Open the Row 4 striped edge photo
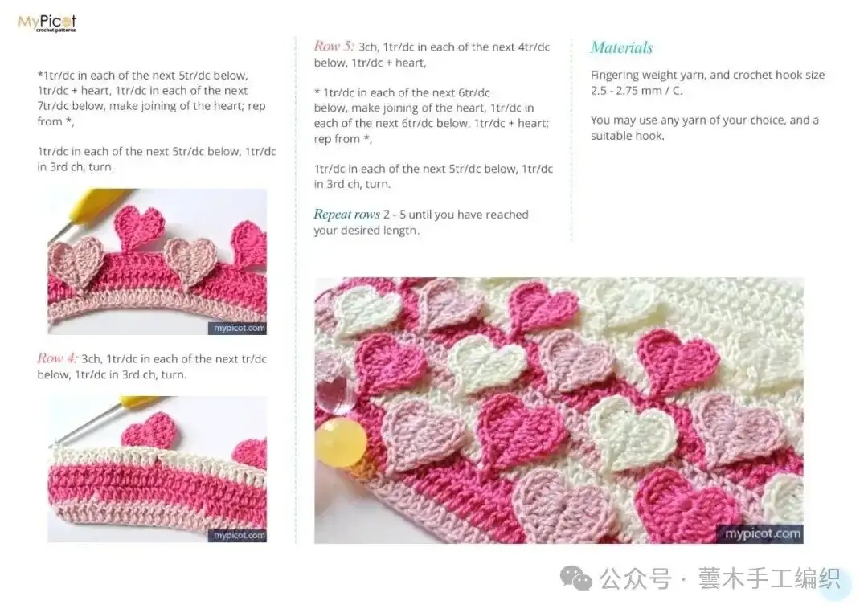Screen dimensions: 868x613 tap(157, 469)
